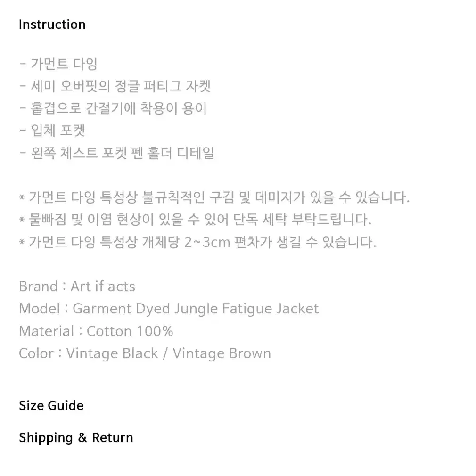Collapse the Instruction section heading
Image resolution: width=476 pixels, height=476 pixels.
tap(52, 25)
